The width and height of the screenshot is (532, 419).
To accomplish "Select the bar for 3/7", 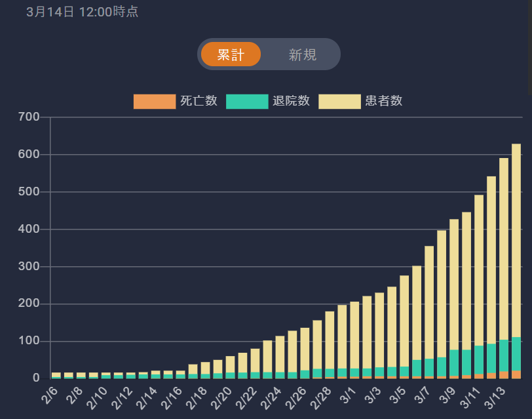I will pos(429,312).
